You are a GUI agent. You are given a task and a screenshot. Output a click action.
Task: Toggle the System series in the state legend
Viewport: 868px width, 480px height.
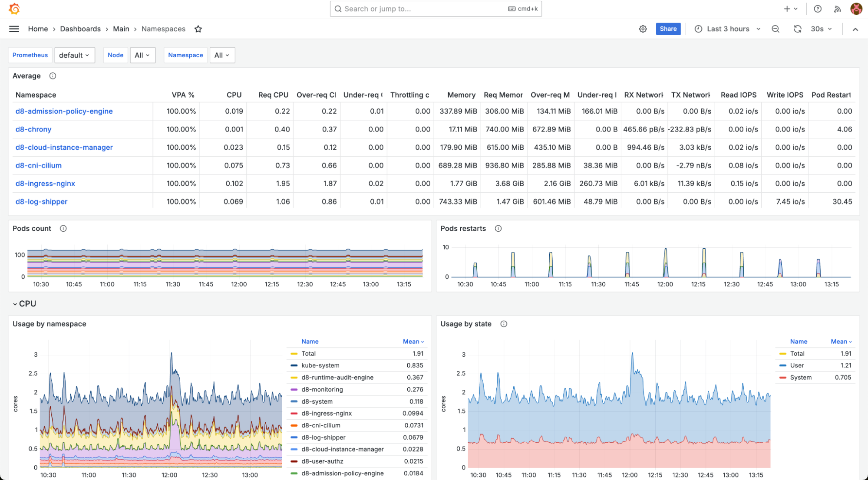coord(800,378)
